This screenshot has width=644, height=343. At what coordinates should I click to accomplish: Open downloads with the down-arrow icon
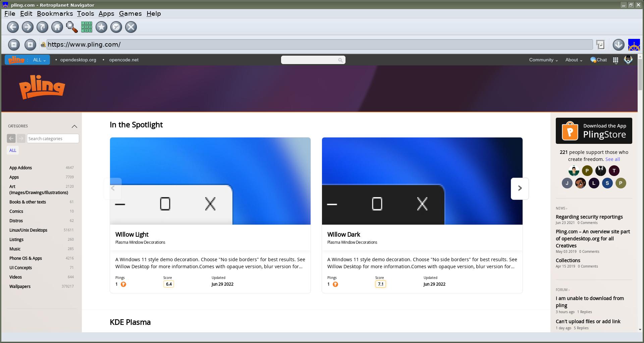(x=619, y=45)
